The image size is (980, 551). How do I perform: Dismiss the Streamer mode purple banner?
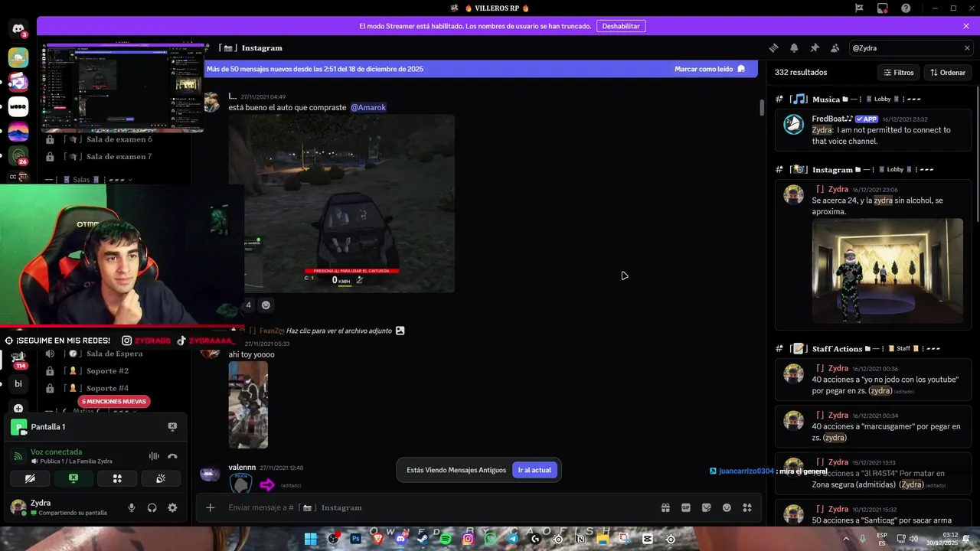pos(966,26)
